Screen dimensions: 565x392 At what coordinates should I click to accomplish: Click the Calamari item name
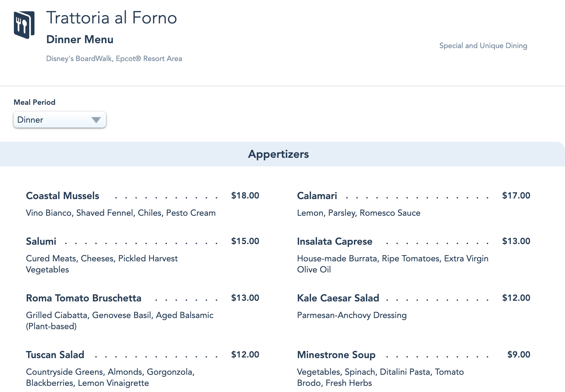[317, 196]
